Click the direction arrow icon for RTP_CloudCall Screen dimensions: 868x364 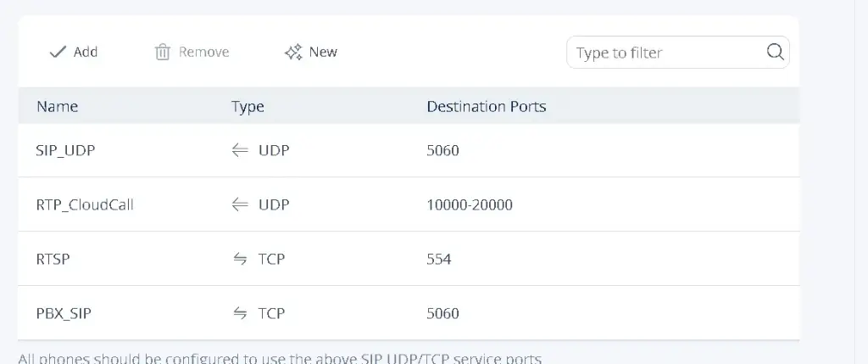[x=240, y=204]
